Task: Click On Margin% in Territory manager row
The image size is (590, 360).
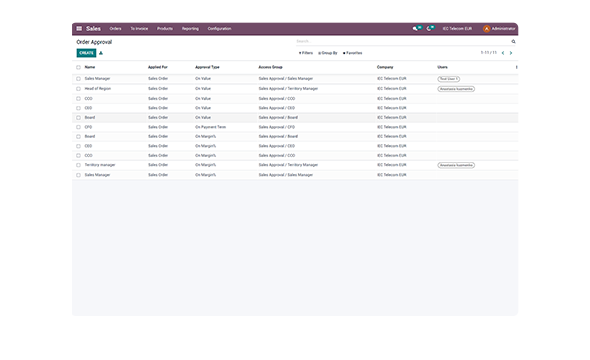Action: [205, 165]
